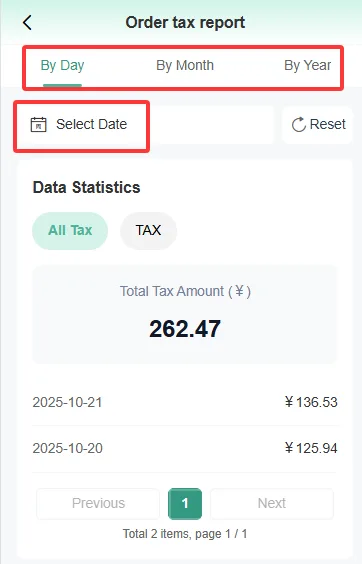362x564 pixels.
Task: Click the Reset button
Action: tap(317, 125)
